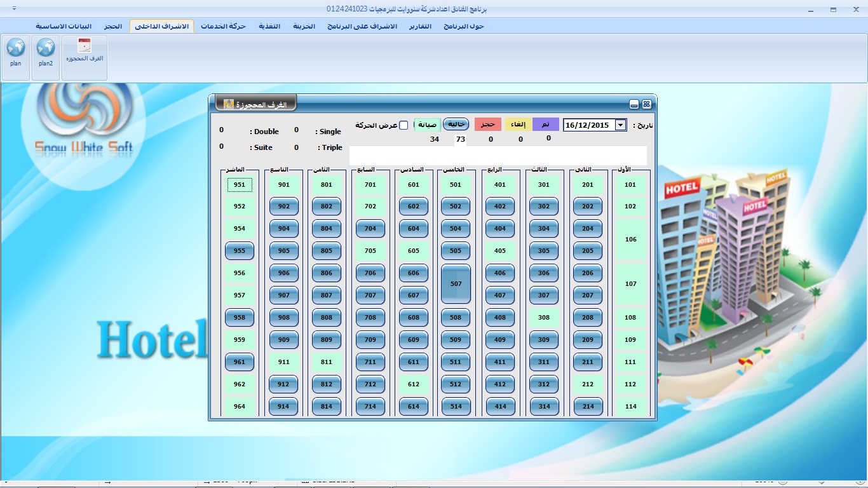The height and width of the screenshot is (488, 868).
Task: Select vacant room 106 on first floor
Action: [x=630, y=240]
